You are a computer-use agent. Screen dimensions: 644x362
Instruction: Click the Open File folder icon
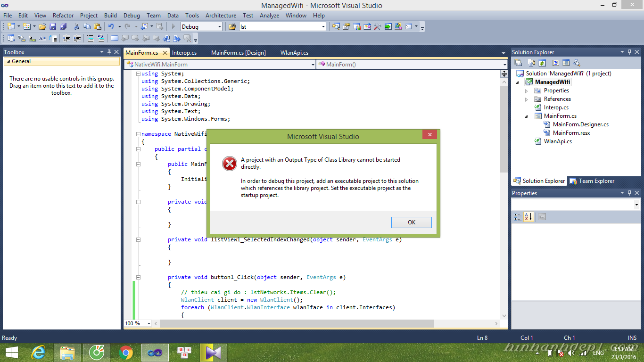click(42, 27)
